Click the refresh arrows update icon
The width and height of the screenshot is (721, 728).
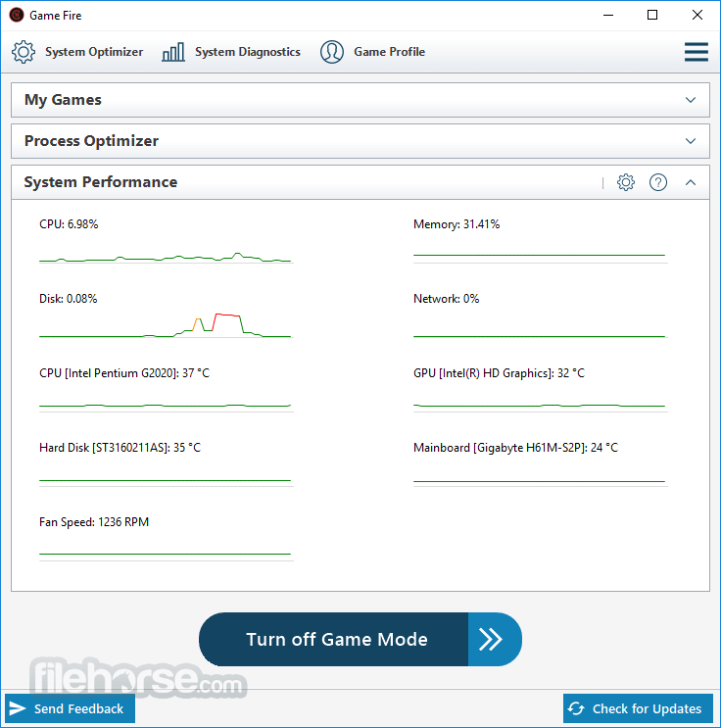(576, 708)
